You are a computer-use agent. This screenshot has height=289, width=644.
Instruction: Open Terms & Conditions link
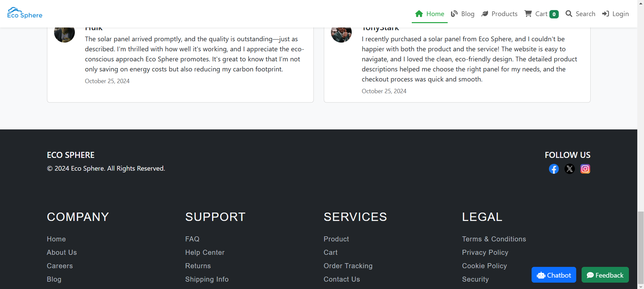(494, 239)
